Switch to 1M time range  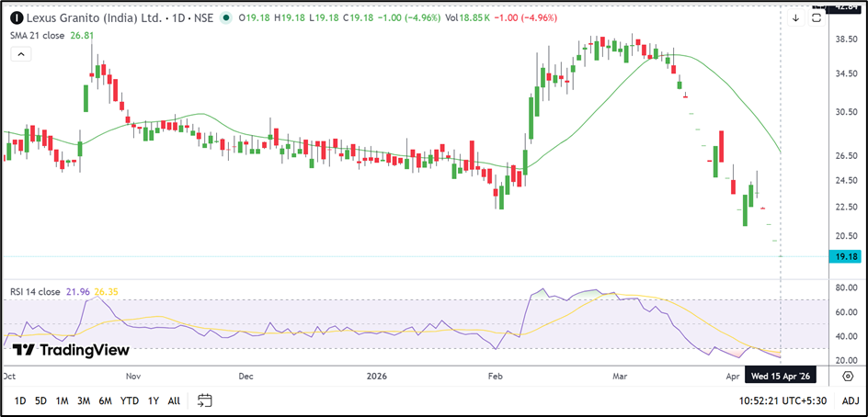[x=63, y=400]
